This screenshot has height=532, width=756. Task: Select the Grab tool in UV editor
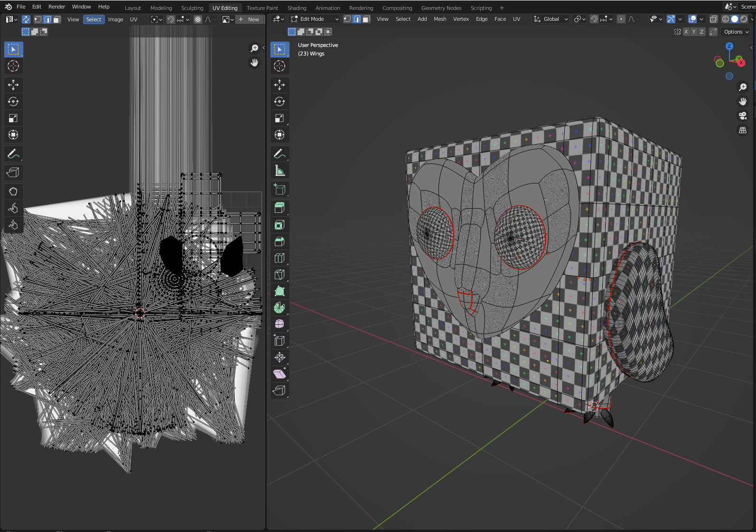click(x=13, y=192)
